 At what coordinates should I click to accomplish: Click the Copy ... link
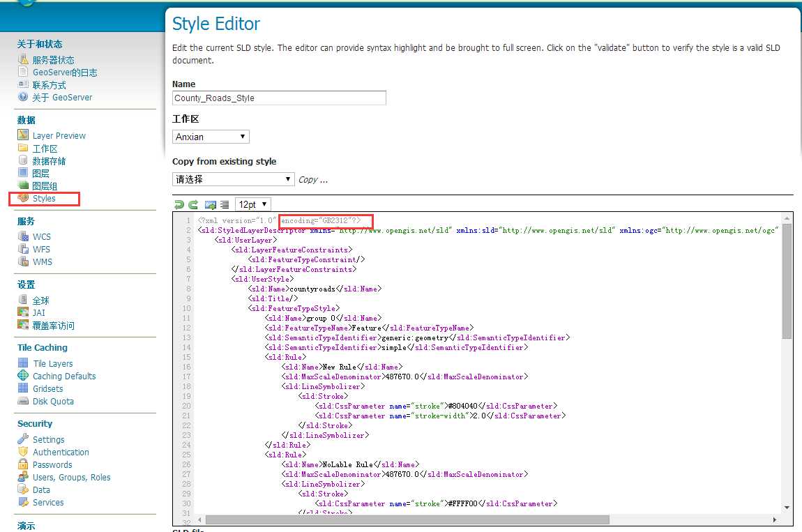(x=313, y=180)
